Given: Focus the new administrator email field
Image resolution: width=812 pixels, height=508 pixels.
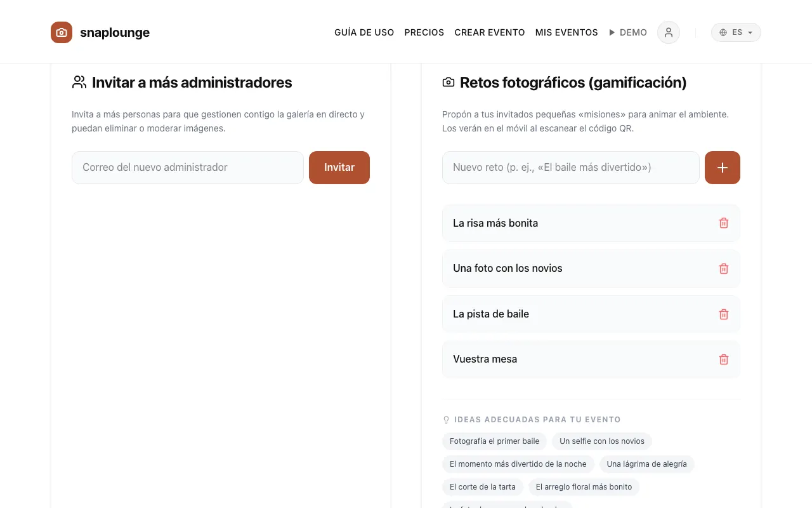Looking at the screenshot, I should click(188, 168).
